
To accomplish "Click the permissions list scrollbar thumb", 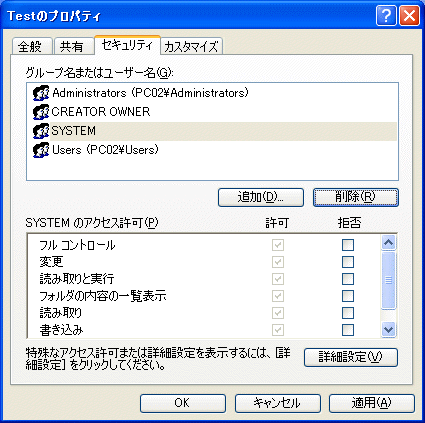I will (x=388, y=280).
